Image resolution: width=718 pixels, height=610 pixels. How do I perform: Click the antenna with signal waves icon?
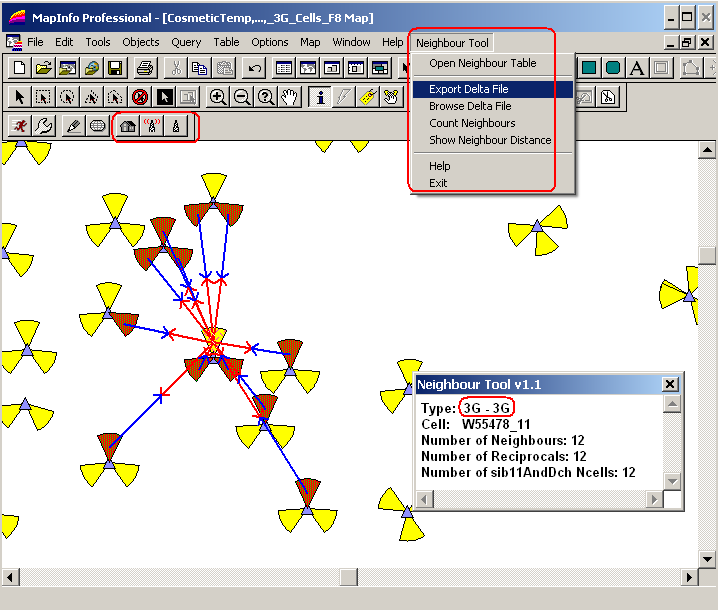[x=152, y=126]
